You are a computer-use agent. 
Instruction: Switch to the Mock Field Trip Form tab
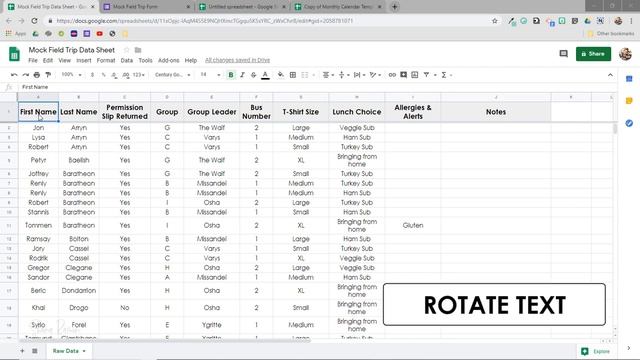147,7
